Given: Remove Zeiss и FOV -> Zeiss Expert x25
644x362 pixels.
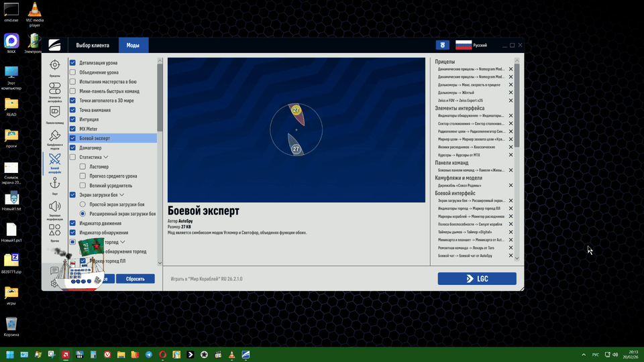Looking at the screenshot, I should [511, 101].
